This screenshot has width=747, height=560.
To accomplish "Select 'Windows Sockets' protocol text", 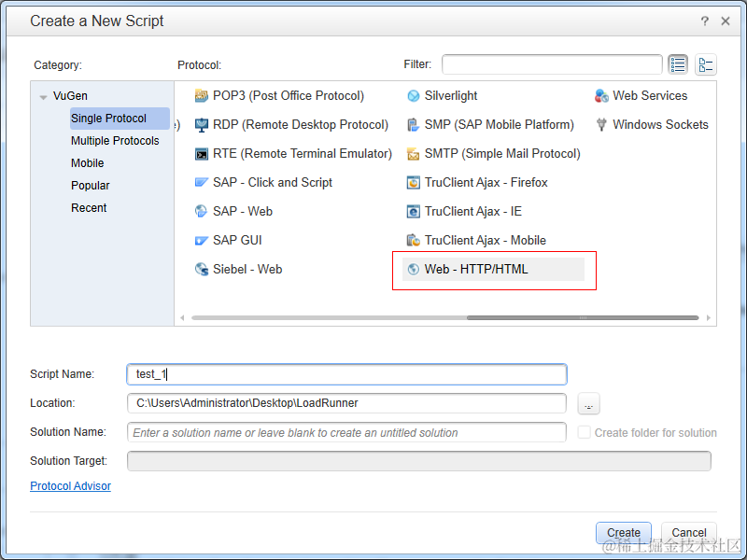I will point(660,125).
